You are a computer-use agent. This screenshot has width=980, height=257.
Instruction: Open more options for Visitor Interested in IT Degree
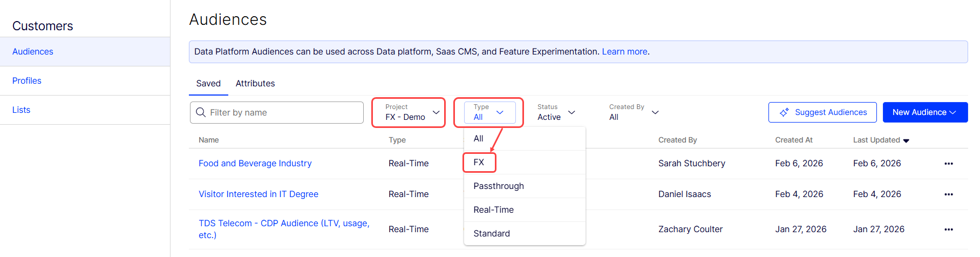tap(948, 194)
